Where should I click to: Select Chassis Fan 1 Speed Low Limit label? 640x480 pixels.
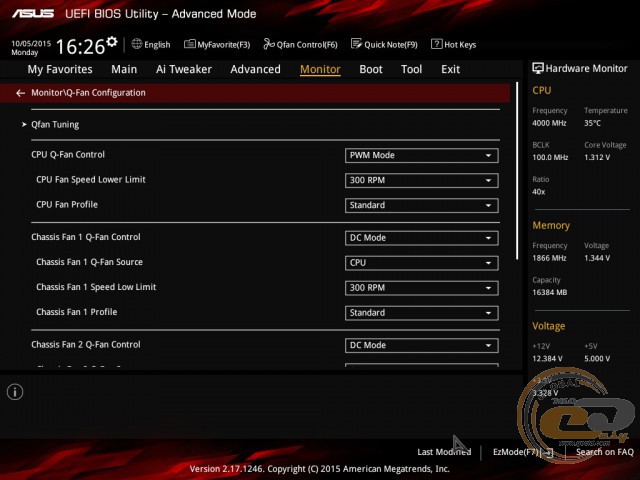(96, 287)
